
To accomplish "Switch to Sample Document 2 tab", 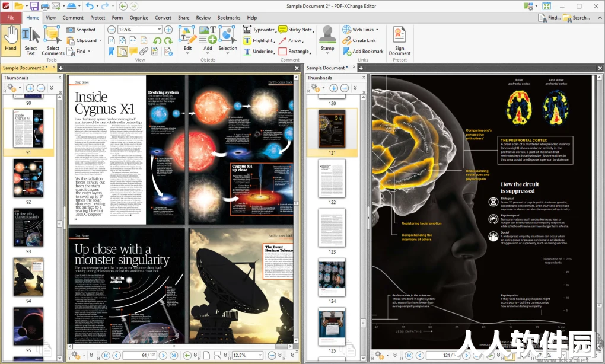I will coord(25,68).
